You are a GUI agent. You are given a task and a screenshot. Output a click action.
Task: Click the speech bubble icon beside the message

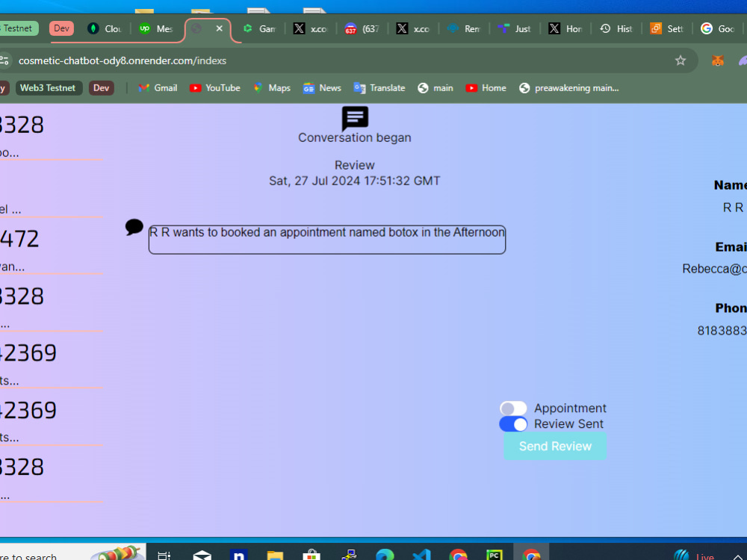tap(134, 227)
